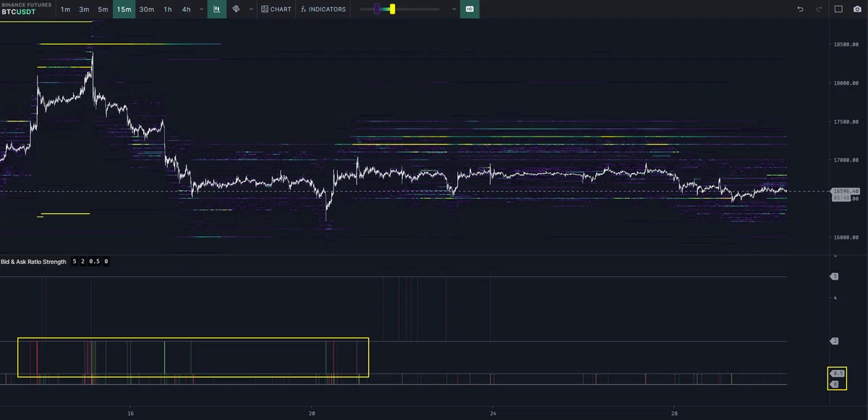Screen dimensions: 868x420
Task: Take a chart snapshot with the camera icon
Action: pyautogui.click(x=857, y=9)
